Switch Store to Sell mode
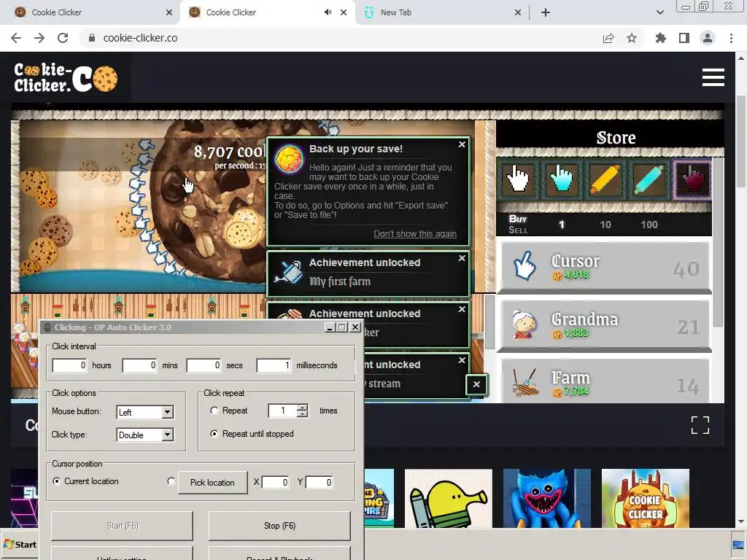The height and width of the screenshot is (560, 747). [x=518, y=230]
